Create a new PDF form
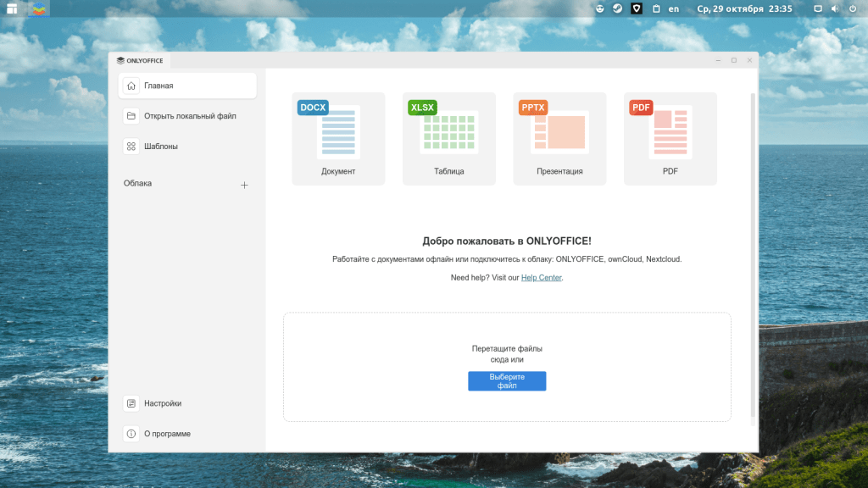Screen dimensions: 868x488 670,138
